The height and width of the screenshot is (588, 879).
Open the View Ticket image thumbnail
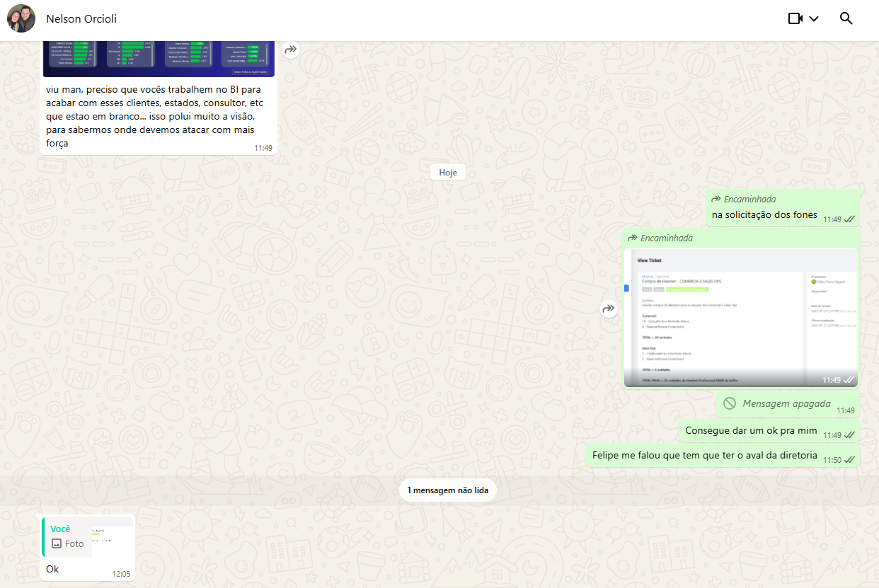[x=740, y=318]
